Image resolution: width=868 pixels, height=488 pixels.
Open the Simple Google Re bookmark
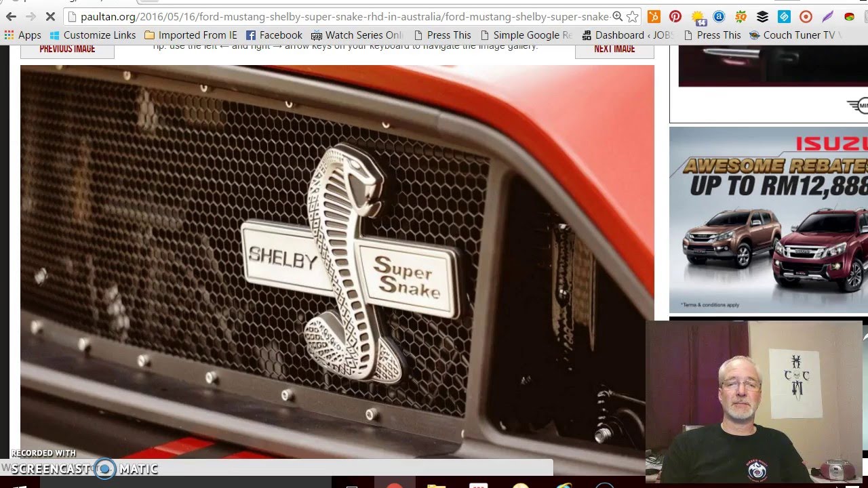(526, 35)
